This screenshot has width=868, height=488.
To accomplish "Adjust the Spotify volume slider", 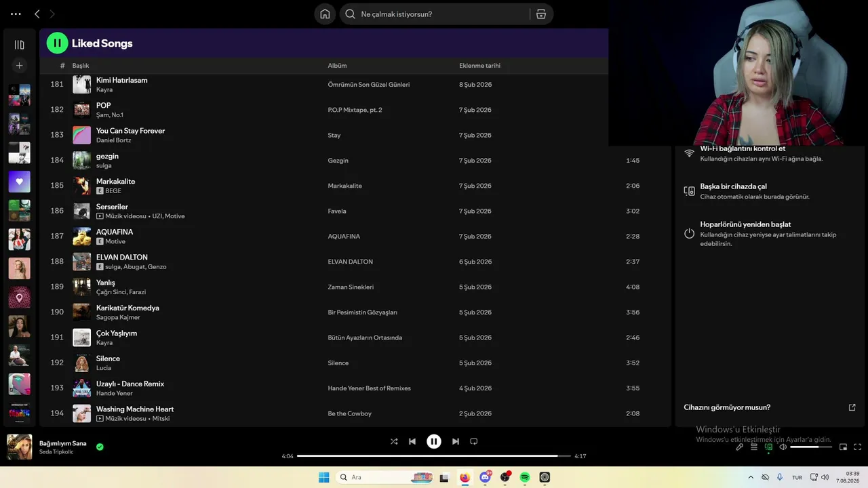I will click(811, 447).
